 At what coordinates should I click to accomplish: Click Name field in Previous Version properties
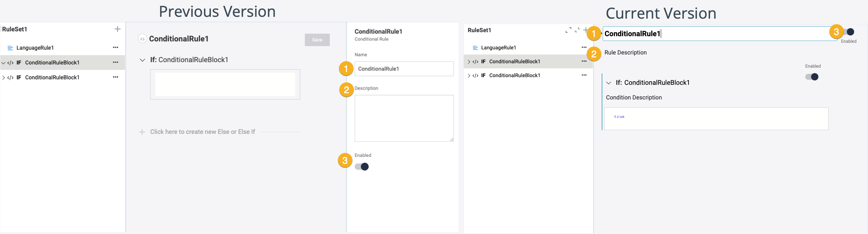pos(404,69)
